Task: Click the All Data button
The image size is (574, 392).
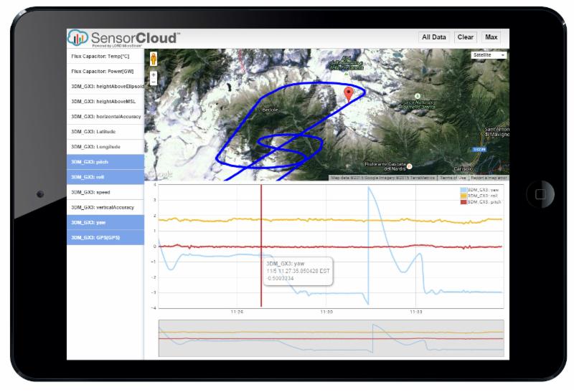Action: pyautogui.click(x=434, y=37)
